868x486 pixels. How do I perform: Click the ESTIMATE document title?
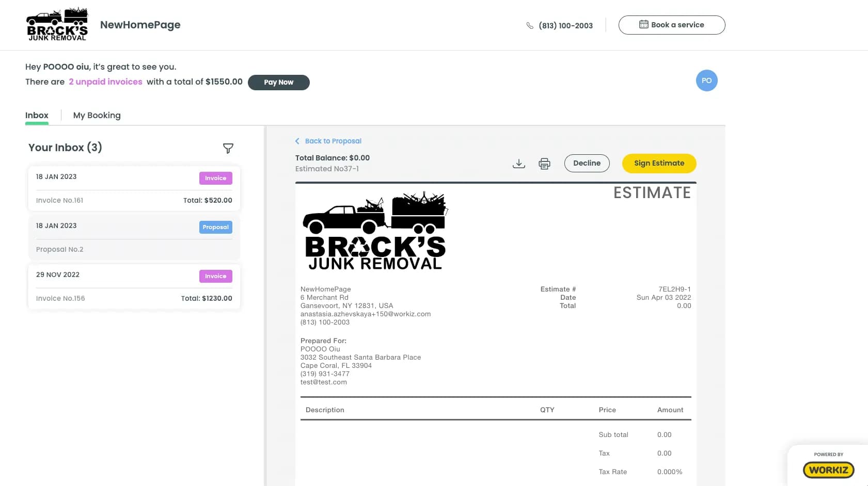click(652, 192)
